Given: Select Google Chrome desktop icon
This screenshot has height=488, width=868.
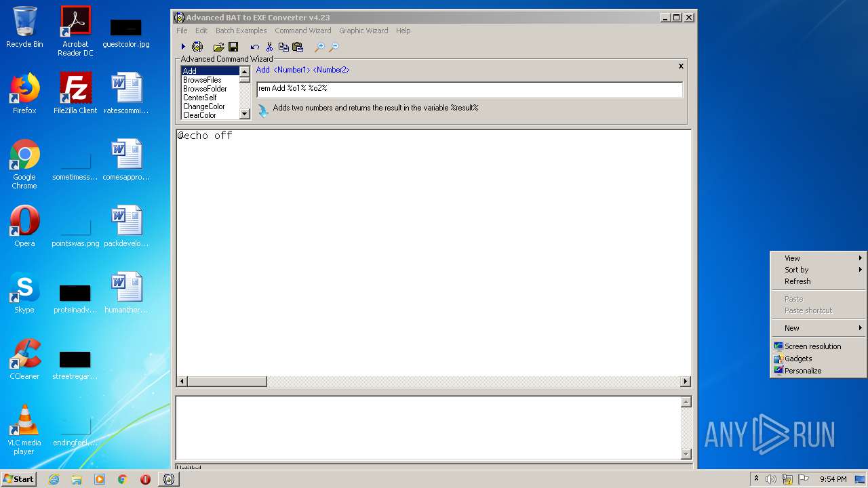Looking at the screenshot, I should (24, 164).
